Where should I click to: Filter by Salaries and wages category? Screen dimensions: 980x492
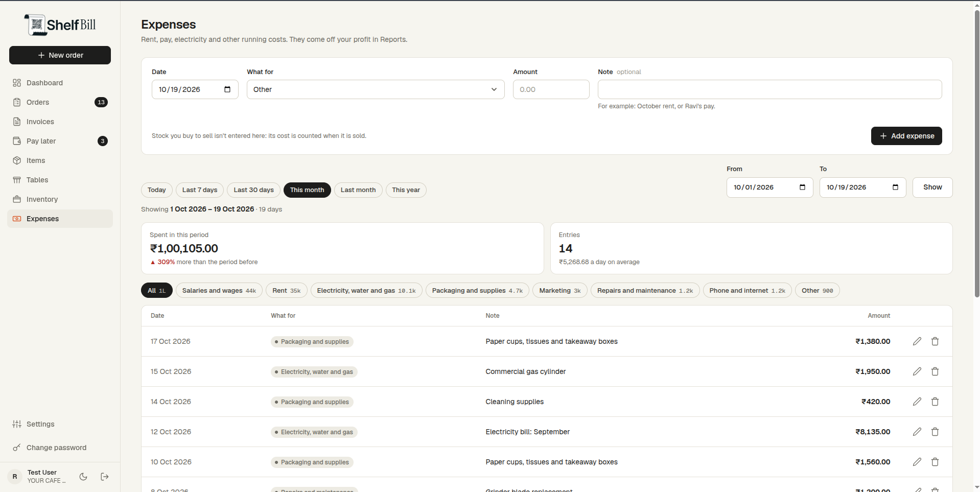click(219, 291)
